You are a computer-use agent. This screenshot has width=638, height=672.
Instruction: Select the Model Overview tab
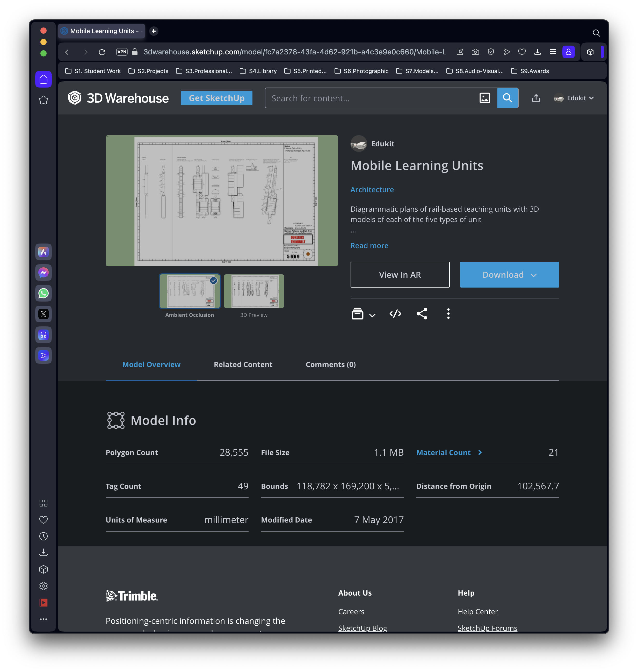click(151, 364)
